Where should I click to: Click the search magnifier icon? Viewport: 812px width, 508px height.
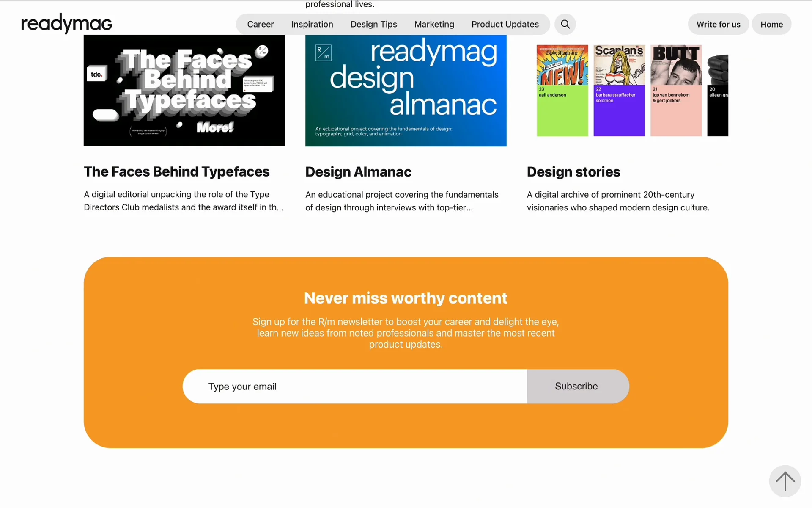click(x=565, y=24)
